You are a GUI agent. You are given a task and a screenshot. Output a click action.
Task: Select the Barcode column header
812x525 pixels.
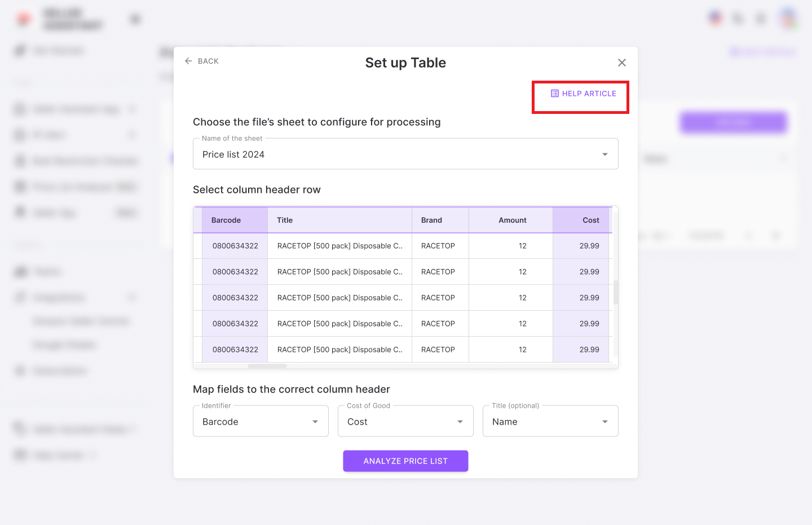tap(226, 220)
